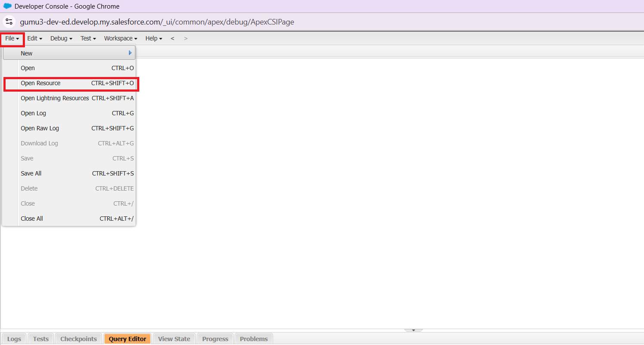Click the Salesforce cloud icon in title bar

tap(7, 6)
